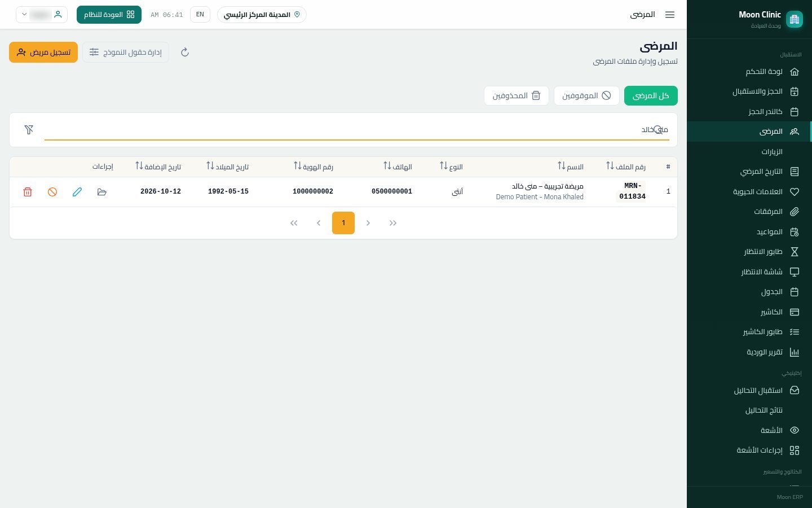Select كل المرضى all patients filter
This screenshot has width=812, height=508.
pyautogui.click(x=651, y=96)
